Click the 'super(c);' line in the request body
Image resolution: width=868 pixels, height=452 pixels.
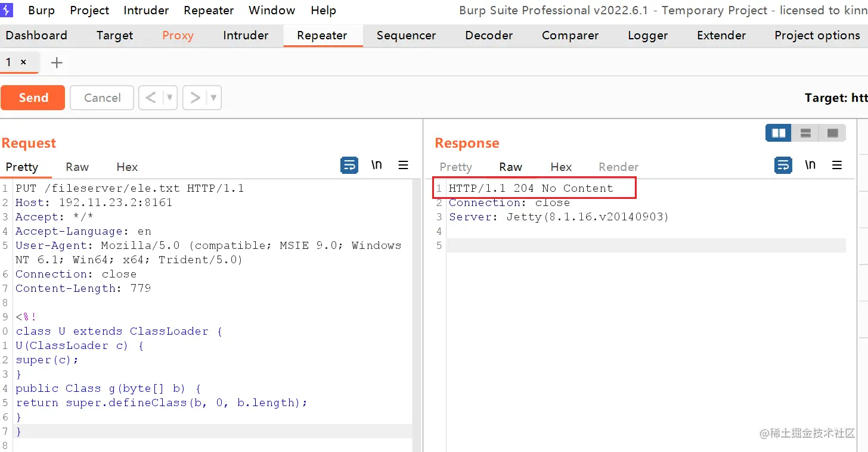click(x=48, y=360)
